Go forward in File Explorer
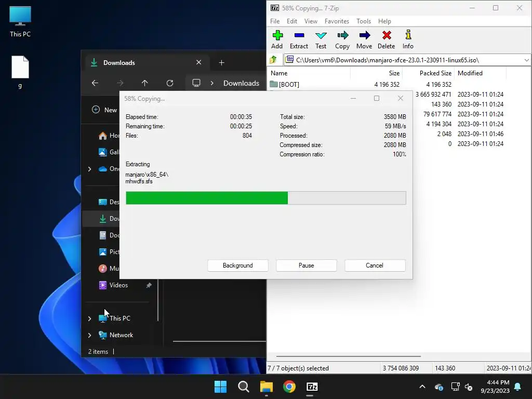The height and width of the screenshot is (399, 532). (120, 83)
